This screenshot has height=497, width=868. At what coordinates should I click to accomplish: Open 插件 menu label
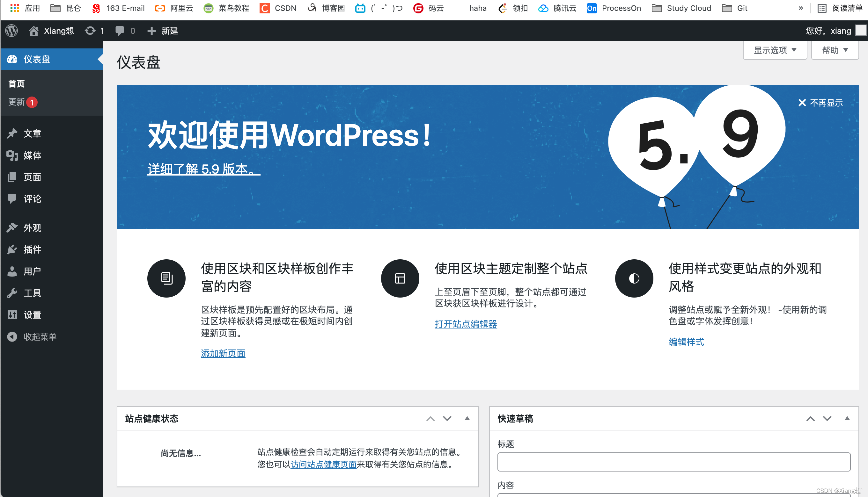(x=33, y=249)
